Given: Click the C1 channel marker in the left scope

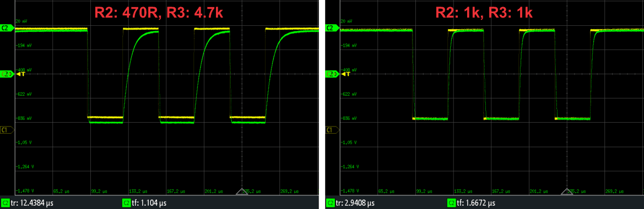Looking at the screenshot, I should click(7, 130).
